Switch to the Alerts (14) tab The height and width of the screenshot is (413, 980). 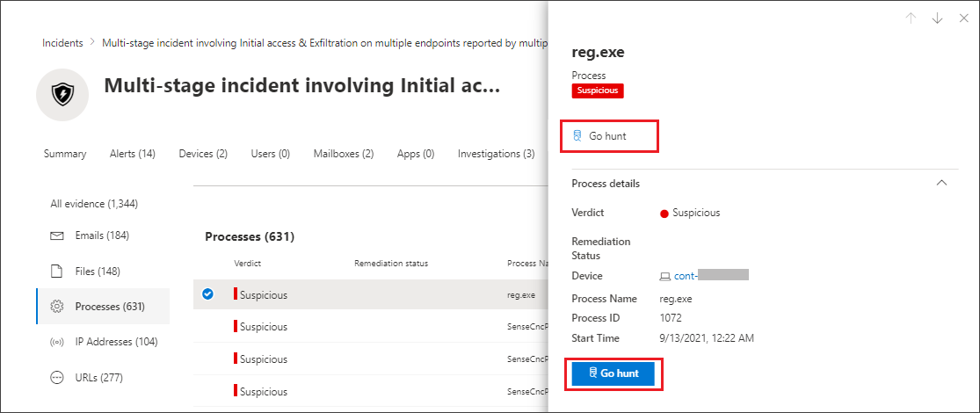point(133,154)
